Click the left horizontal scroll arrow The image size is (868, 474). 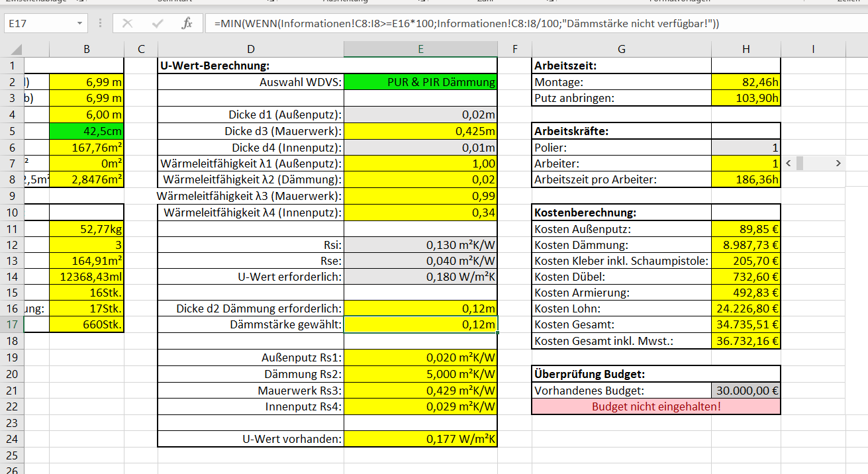(789, 162)
